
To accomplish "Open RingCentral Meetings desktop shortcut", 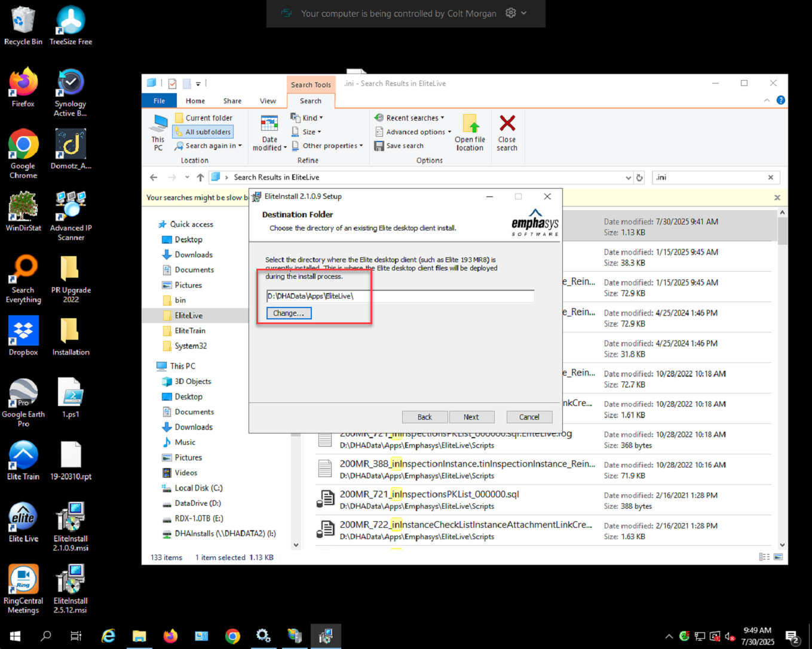I will coord(23,589).
